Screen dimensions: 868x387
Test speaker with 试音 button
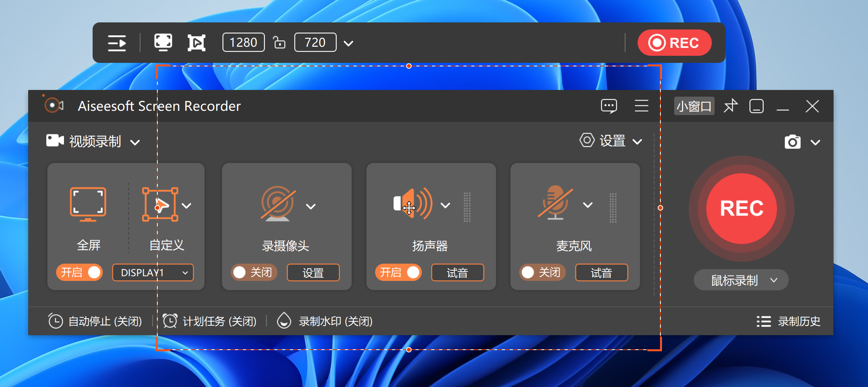pos(458,273)
